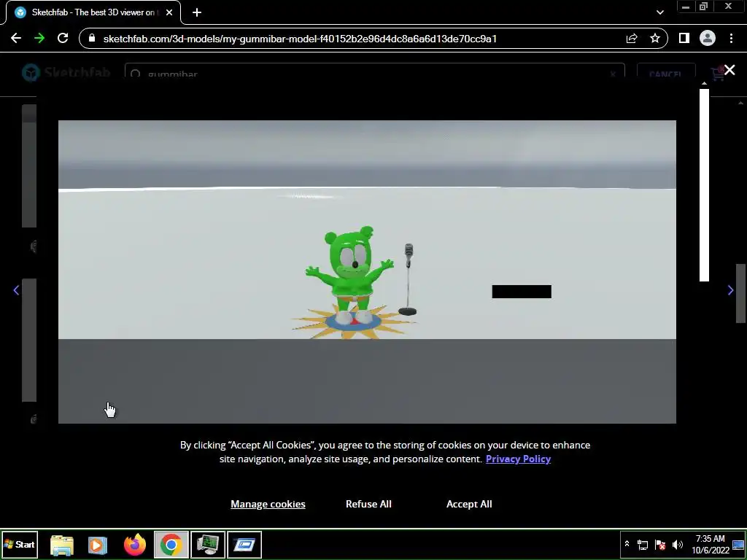Refuse all cookies
The image size is (747, 560).
pos(368,504)
